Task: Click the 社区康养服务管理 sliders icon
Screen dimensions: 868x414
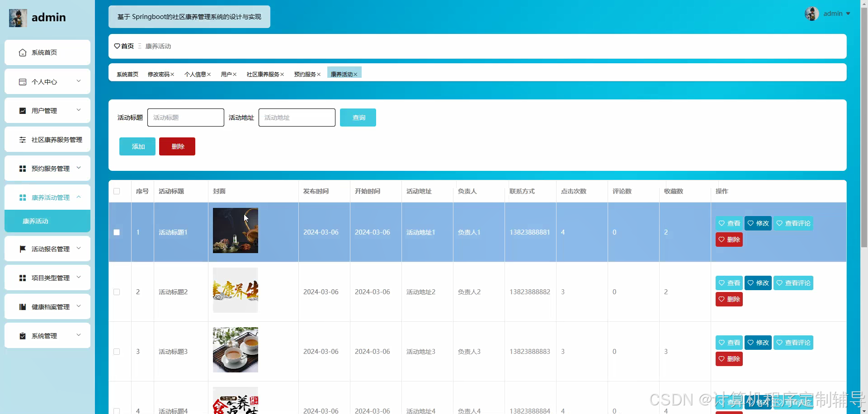Action: (23, 140)
